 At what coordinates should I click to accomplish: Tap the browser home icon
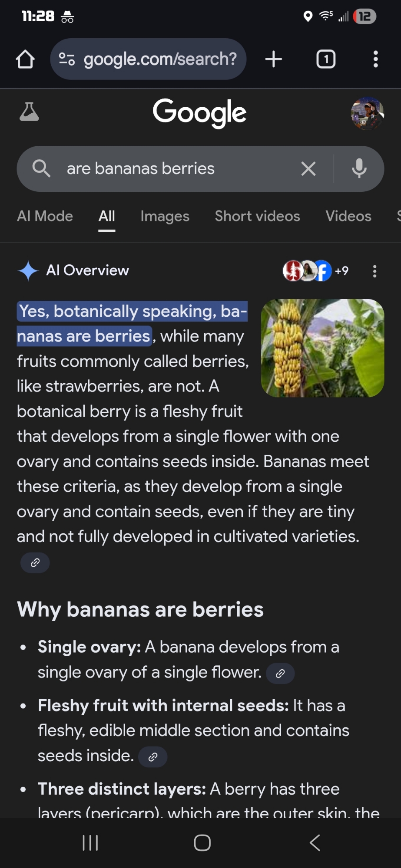(x=25, y=59)
